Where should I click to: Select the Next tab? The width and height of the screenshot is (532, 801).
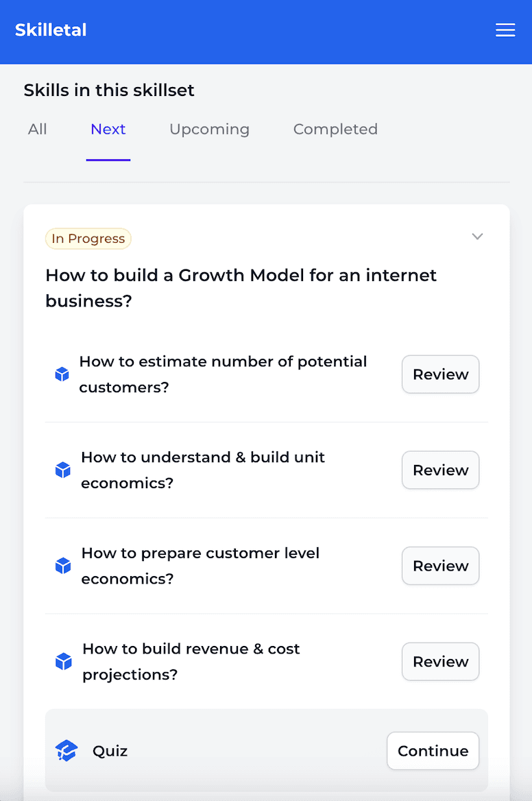[x=108, y=130]
